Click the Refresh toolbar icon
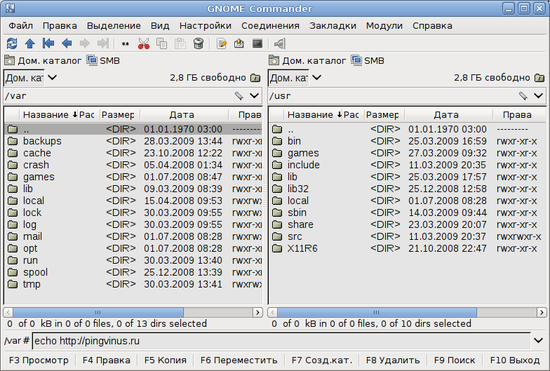This screenshot has height=371, width=550. coord(12,43)
